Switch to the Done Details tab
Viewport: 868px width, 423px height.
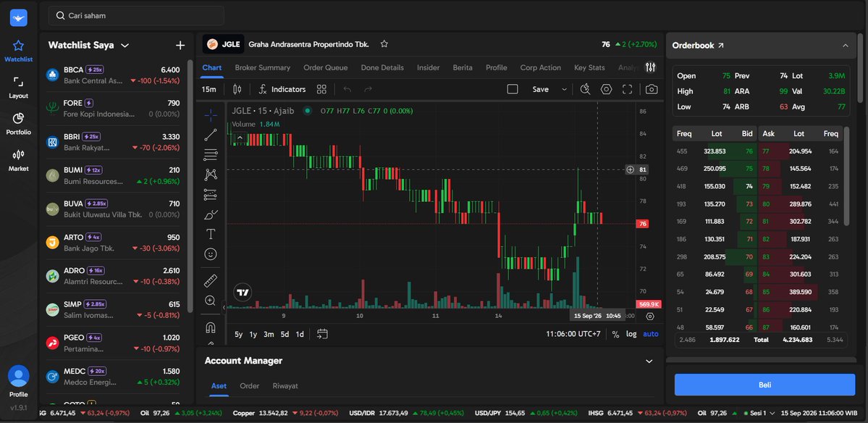click(382, 67)
